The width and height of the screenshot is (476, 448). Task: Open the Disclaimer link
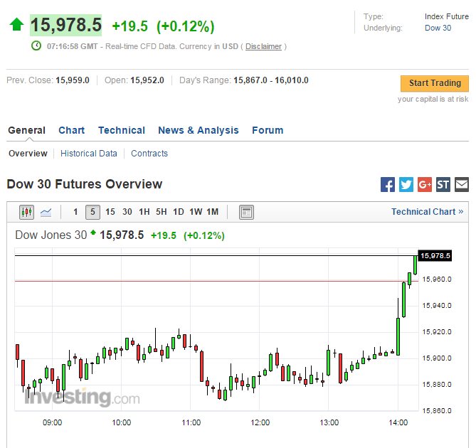tap(263, 46)
